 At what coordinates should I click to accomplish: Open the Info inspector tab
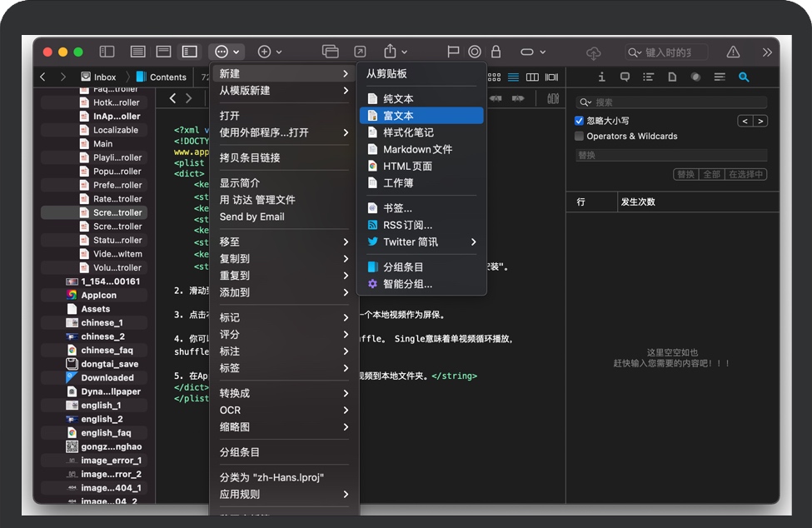point(602,77)
